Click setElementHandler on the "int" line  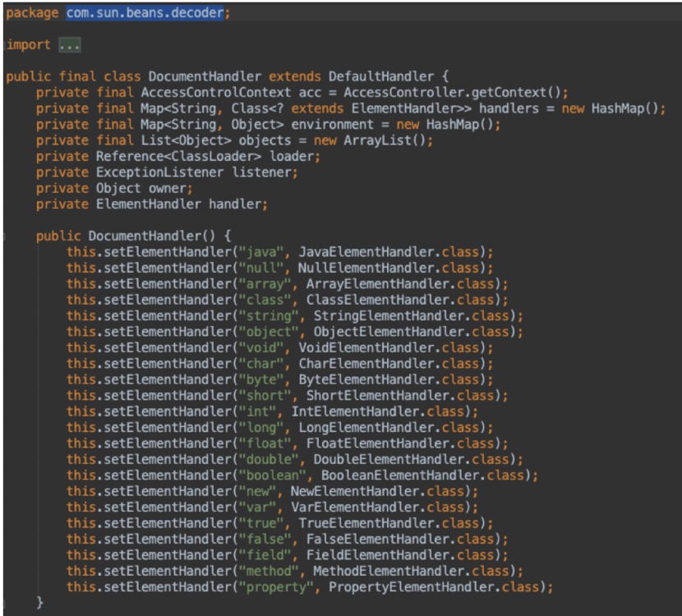click(x=168, y=411)
